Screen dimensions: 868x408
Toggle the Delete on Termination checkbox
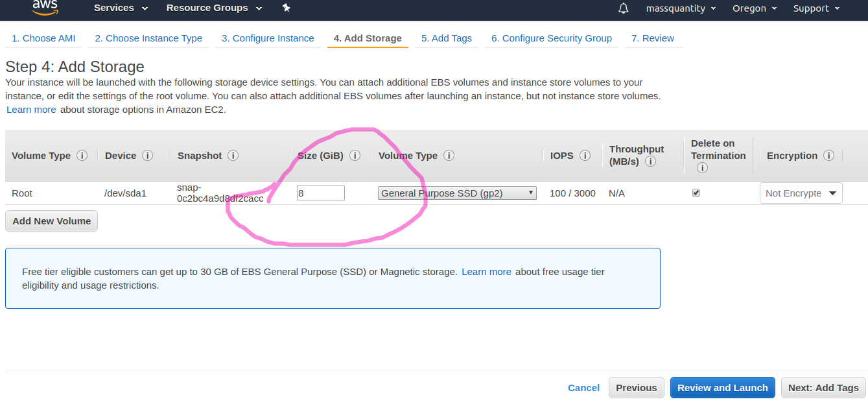(696, 193)
